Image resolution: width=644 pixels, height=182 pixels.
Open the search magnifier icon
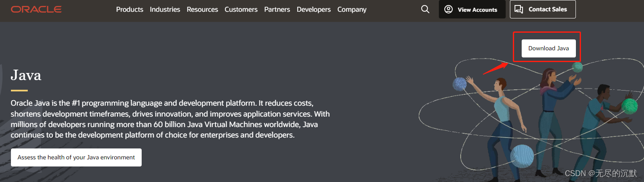coord(425,9)
